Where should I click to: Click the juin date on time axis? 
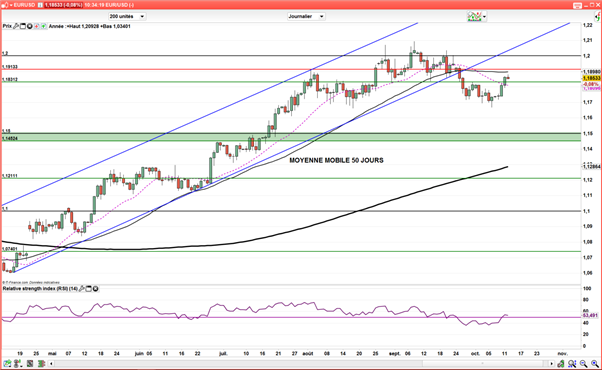(139, 353)
